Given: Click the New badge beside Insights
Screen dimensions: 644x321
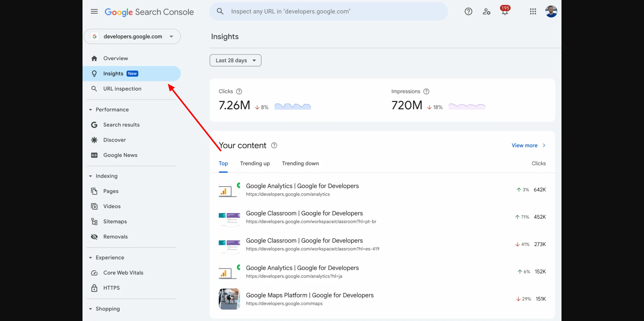Looking at the screenshot, I should coord(132,74).
